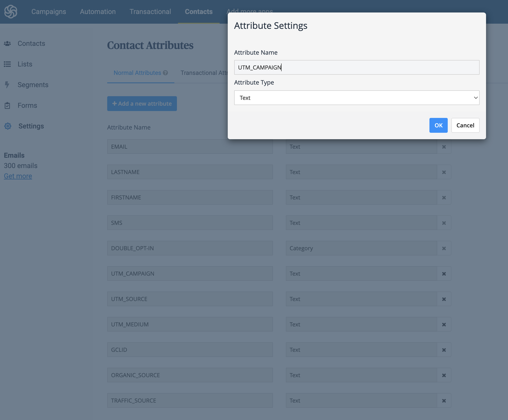Click the Lists icon in sidebar
Screen dimensions: 508x420
(7, 64)
